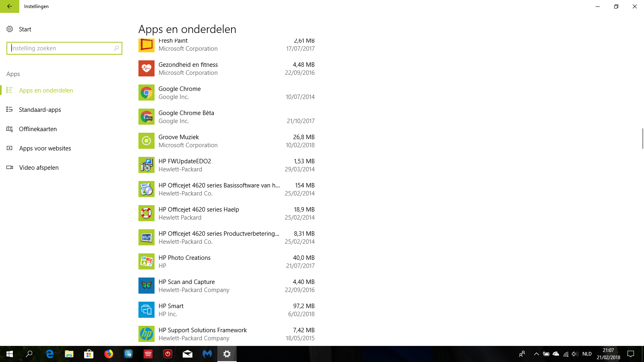Select the HP Photo Creations entry

(227, 261)
